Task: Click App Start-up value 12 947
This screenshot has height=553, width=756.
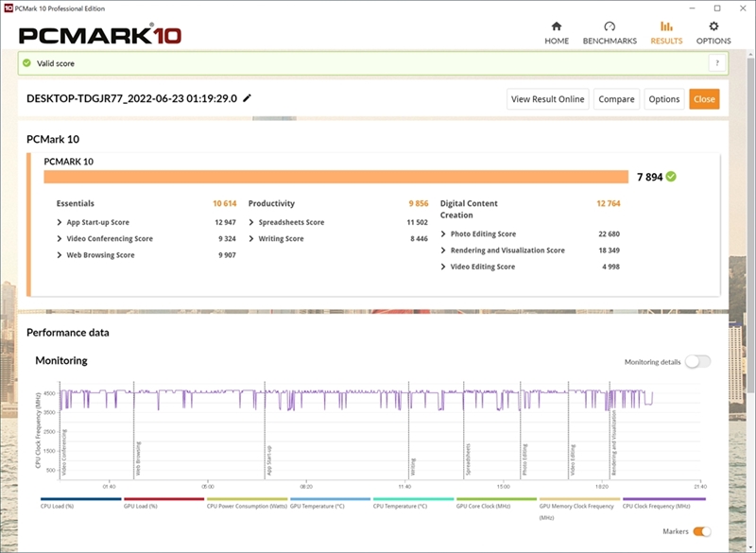Action: (225, 222)
